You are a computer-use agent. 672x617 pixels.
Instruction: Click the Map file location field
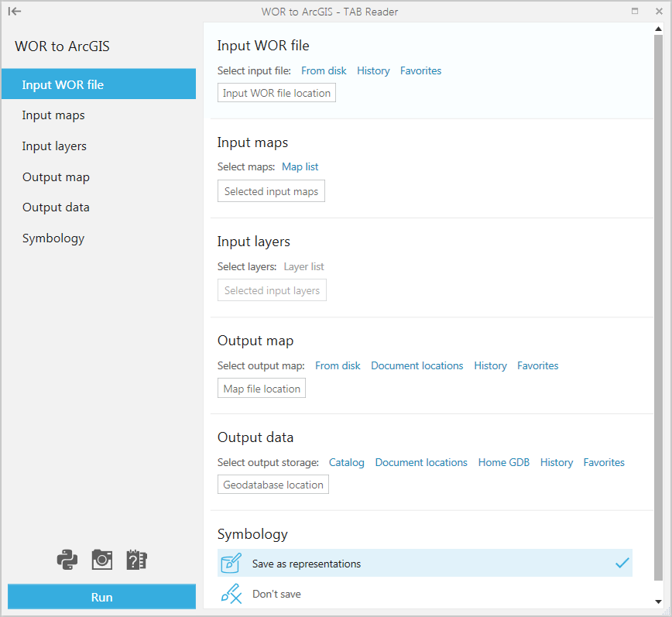[262, 388]
